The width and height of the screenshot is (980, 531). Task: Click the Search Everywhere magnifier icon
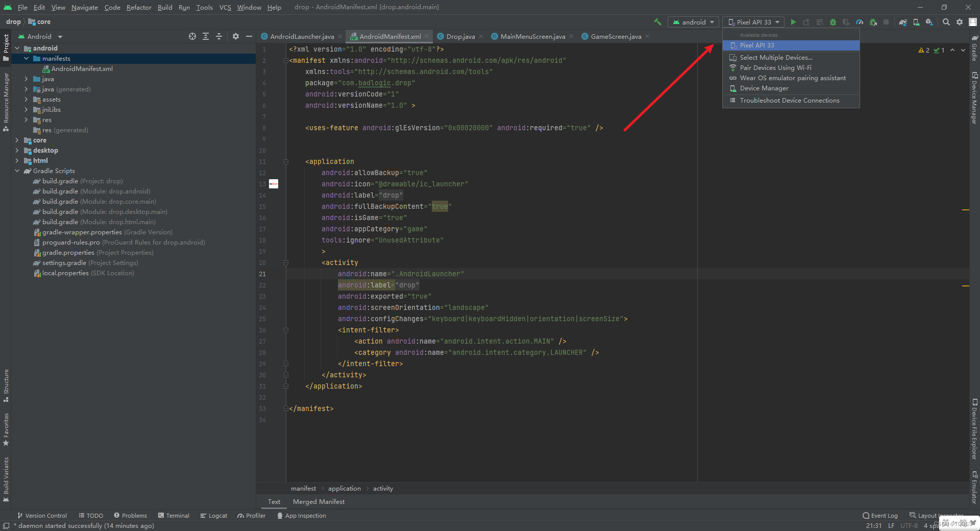point(946,22)
